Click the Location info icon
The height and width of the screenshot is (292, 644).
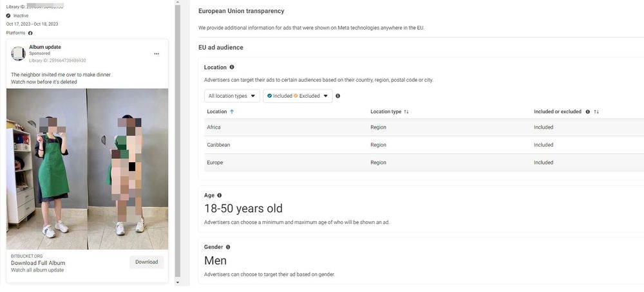(x=232, y=67)
